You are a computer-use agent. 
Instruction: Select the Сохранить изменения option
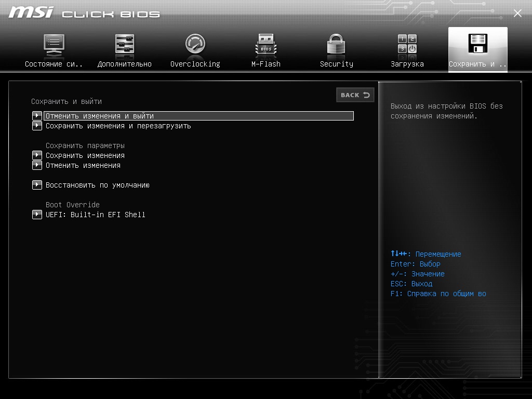click(85, 155)
